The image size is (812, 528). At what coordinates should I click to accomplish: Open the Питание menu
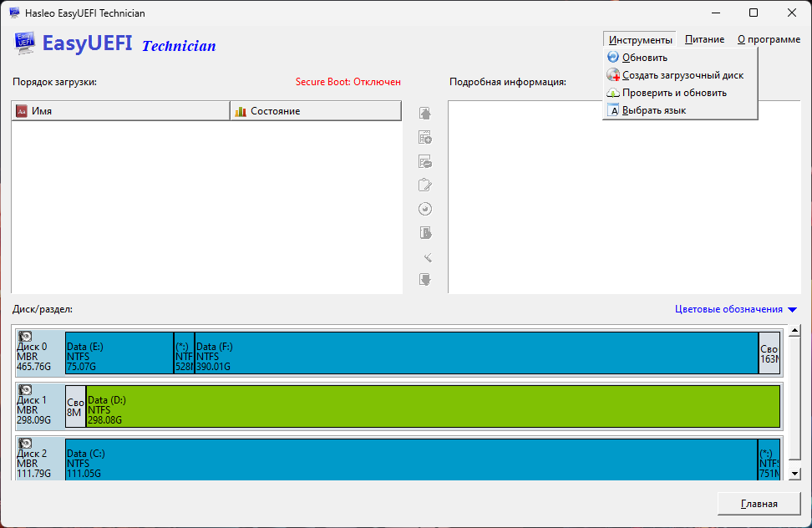[704, 39]
